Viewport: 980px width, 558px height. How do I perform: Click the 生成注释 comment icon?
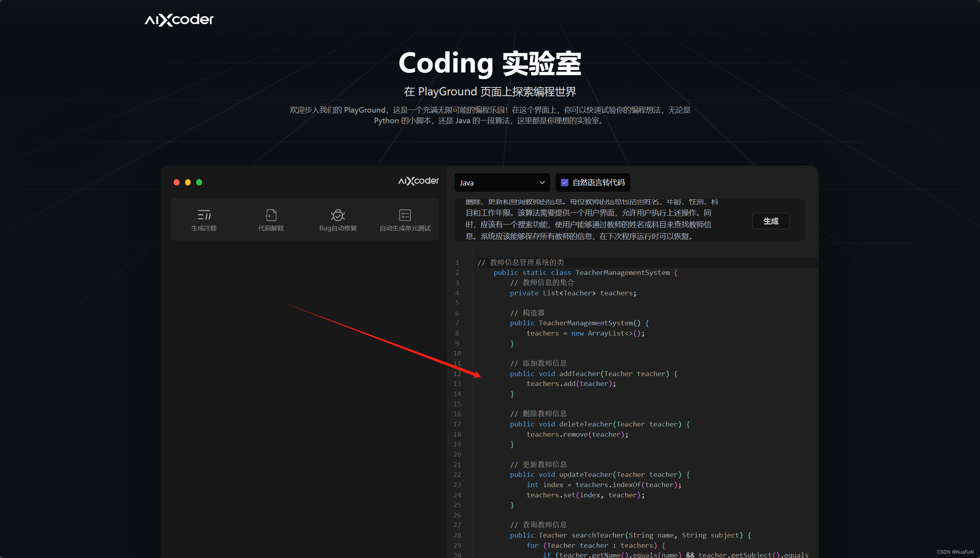[x=204, y=215]
